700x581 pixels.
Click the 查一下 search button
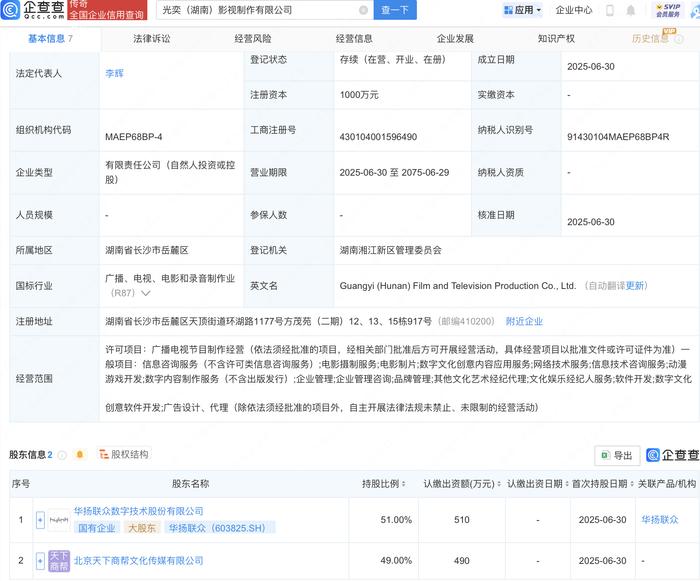395,10
